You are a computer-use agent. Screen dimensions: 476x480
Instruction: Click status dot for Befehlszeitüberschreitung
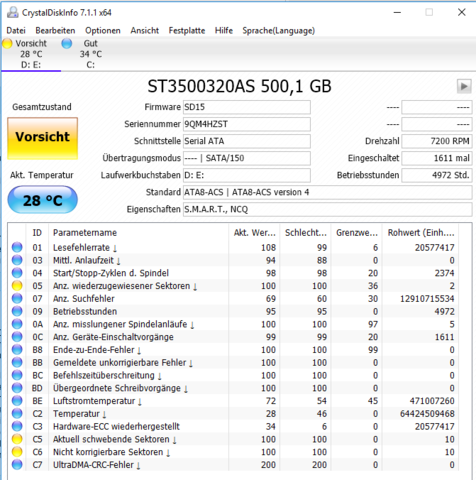point(17,375)
